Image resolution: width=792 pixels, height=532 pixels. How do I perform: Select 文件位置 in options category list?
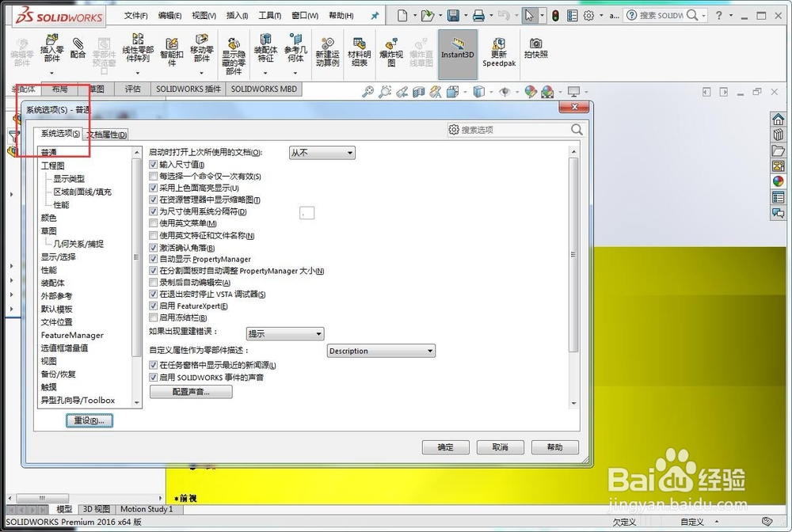[56, 322]
